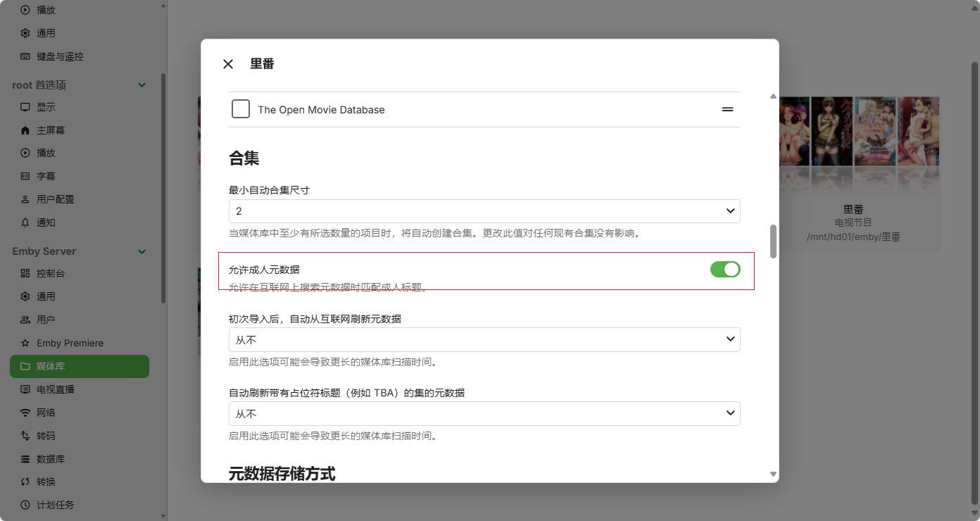
Task: Collapse the root 首选项 sidebar section
Action: (x=142, y=85)
